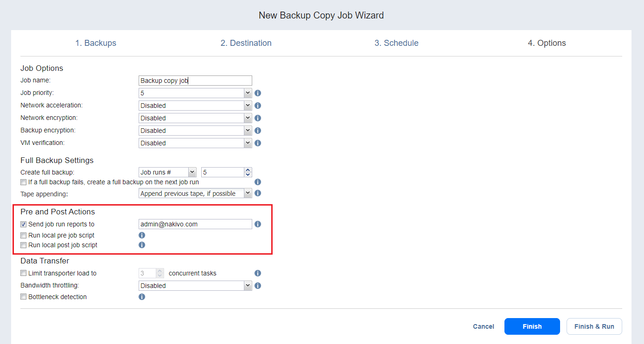Click info icon next to Bandwidth throttling
The image size is (644, 344).
pos(258,286)
